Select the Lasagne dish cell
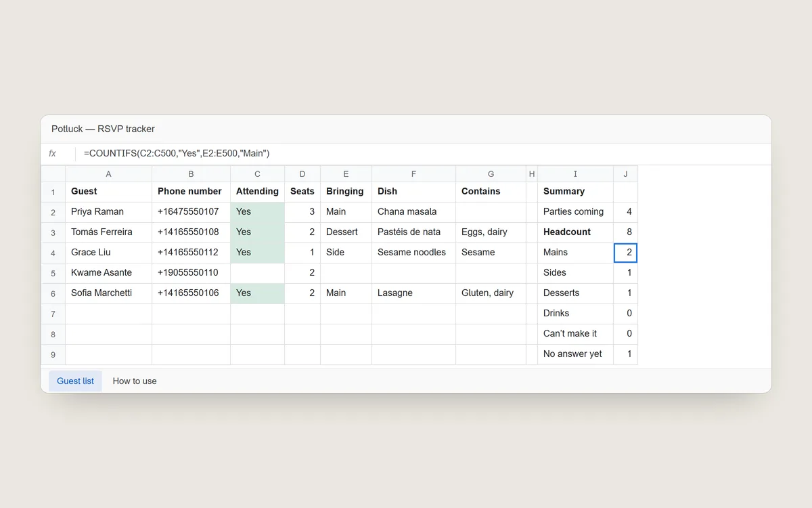The image size is (812, 508). coord(413,293)
